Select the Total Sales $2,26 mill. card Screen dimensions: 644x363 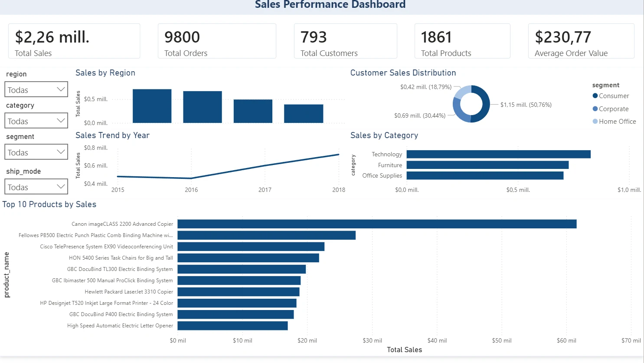(x=74, y=41)
